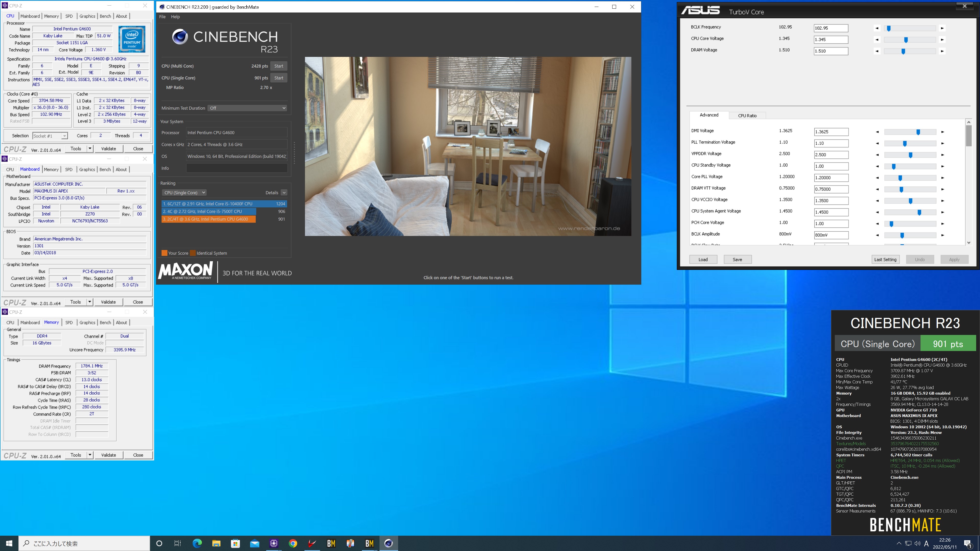Decrease BCLK Frequency with the left arrow

click(x=877, y=28)
